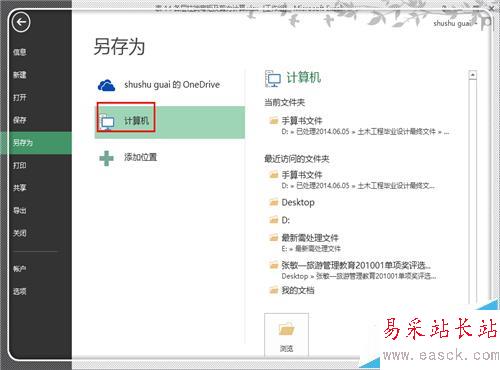Click folder icon of recent 手算书文件 entry

pyautogui.click(x=273, y=175)
